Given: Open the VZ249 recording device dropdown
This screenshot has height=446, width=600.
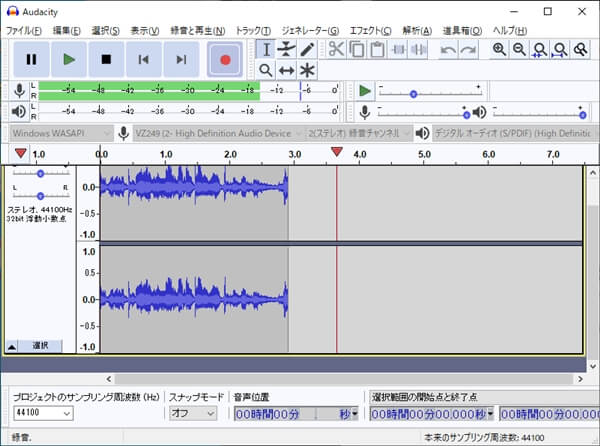Looking at the screenshot, I should 218,133.
